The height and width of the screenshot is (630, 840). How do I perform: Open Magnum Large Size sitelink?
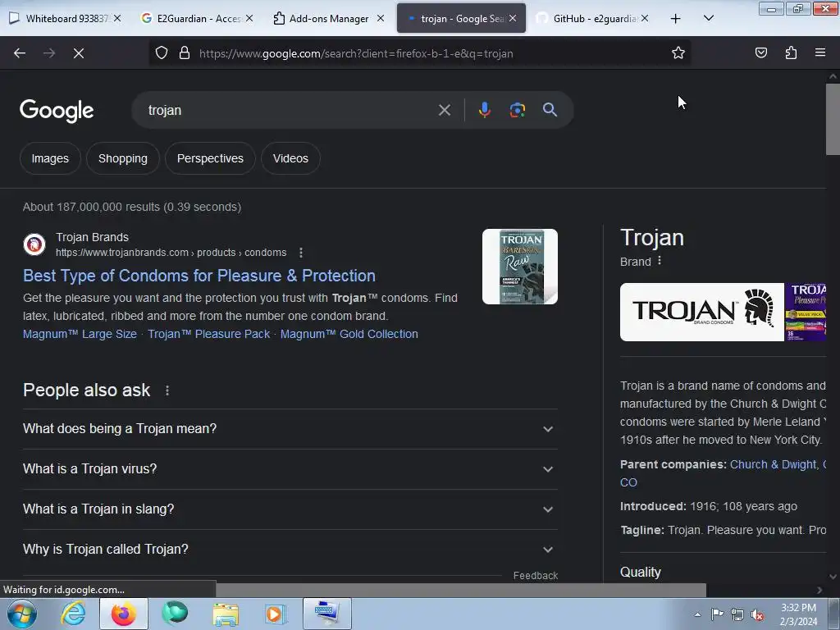pos(80,335)
